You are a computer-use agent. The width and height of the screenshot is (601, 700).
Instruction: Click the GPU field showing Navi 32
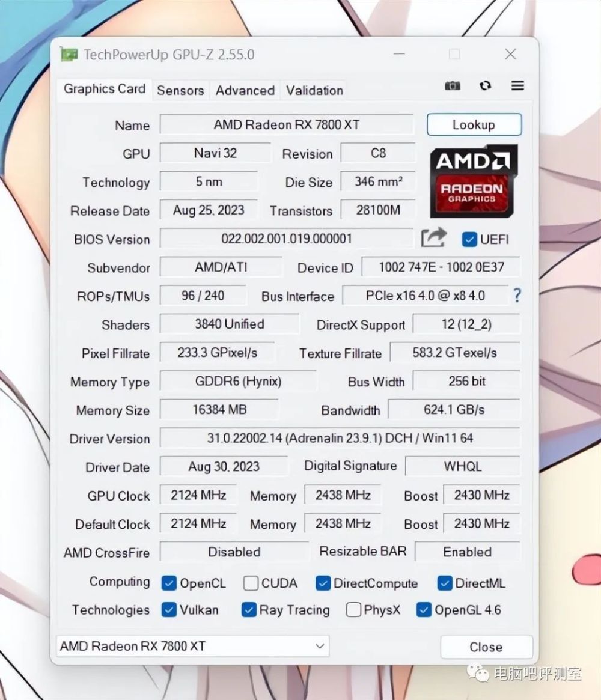(x=215, y=153)
